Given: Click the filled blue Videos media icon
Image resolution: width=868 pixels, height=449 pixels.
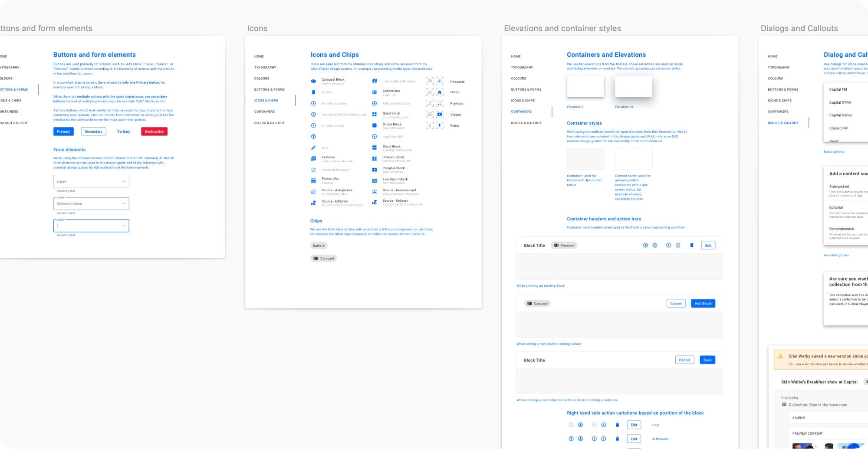Looking at the screenshot, I should pos(440,115).
